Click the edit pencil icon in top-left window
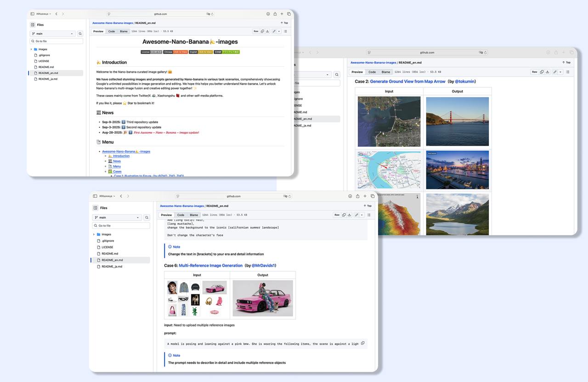The width and height of the screenshot is (588, 382). [x=274, y=31]
